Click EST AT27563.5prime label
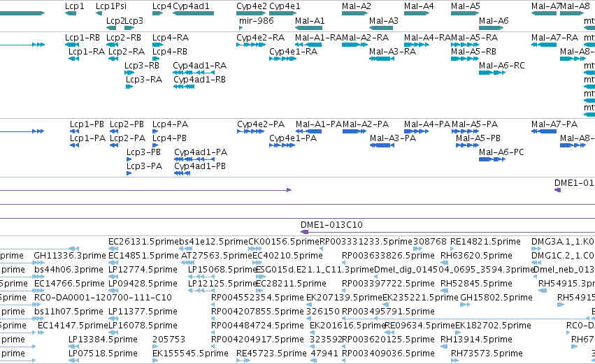Screen dimensions: 595x364 (x=217, y=256)
